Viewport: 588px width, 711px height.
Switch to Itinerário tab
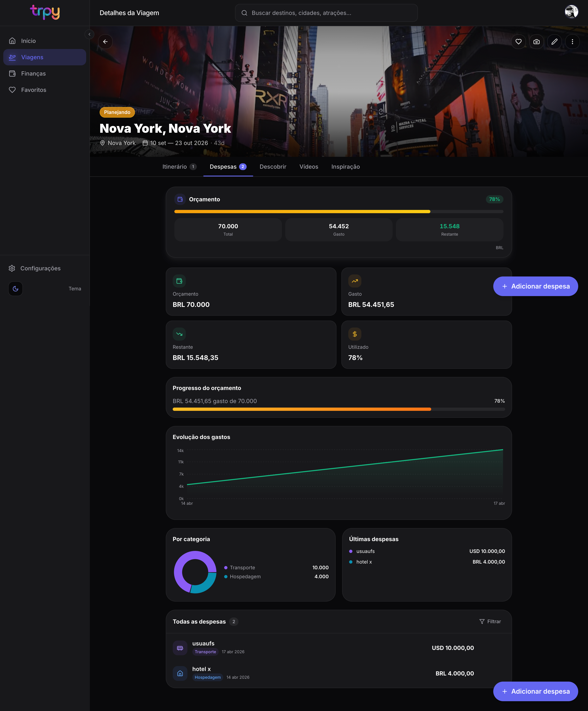tap(179, 167)
